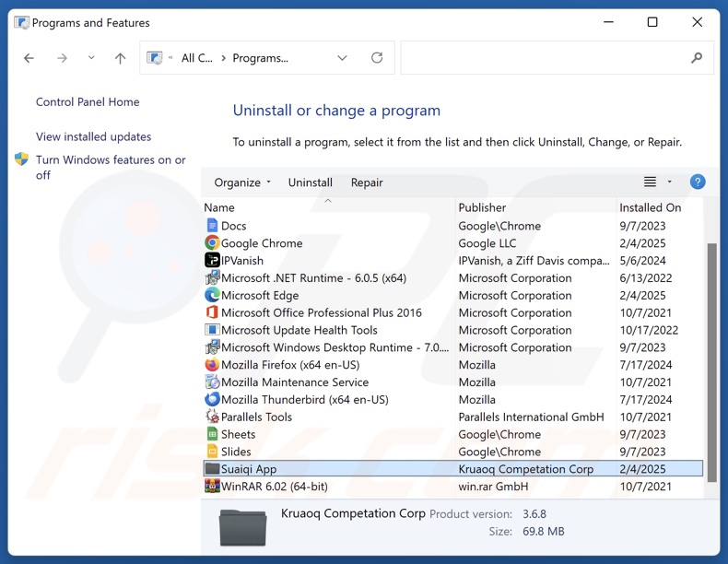Select Parallels Tools entry name
The image size is (728, 564).
[256, 417]
